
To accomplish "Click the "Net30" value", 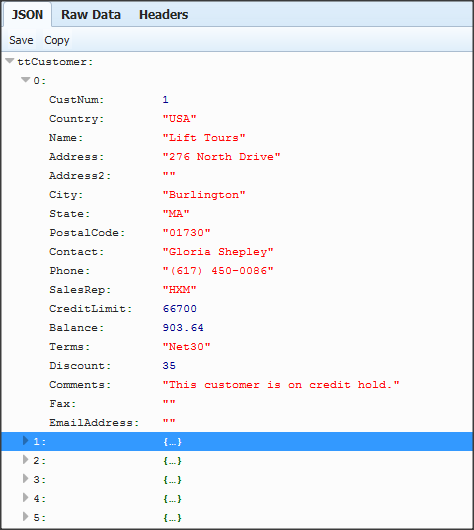I will pos(186,346).
